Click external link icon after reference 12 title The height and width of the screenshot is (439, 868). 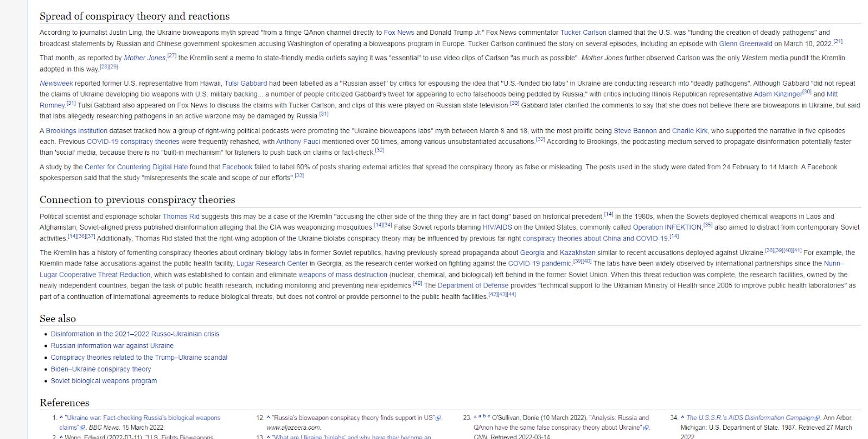pyautogui.click(x=439, y=418)
